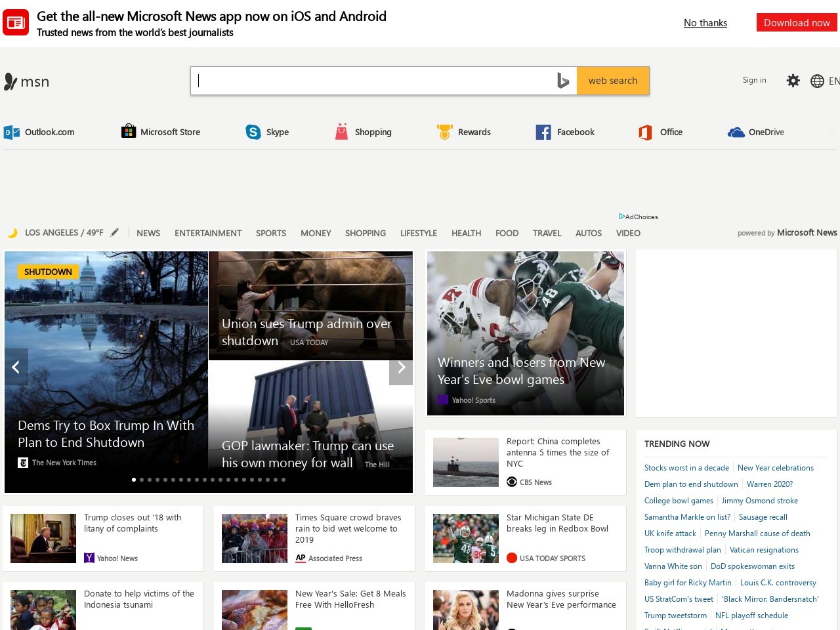840x630 pixels.
Task: Go to next carousel slide arrow
Action: coord(401,367)
